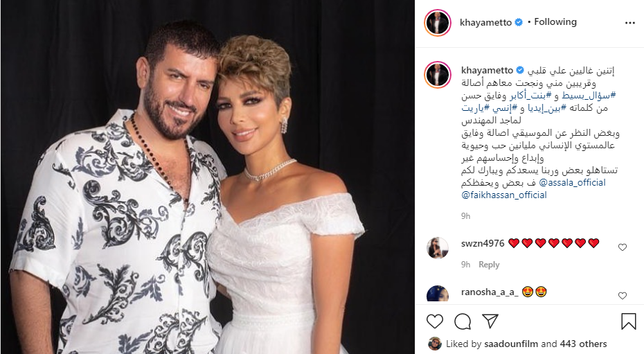Screen dimensions: 644x354
Task: Open the ranosha_a_a_ commenter avatar
Action: (x=438, y=294)
